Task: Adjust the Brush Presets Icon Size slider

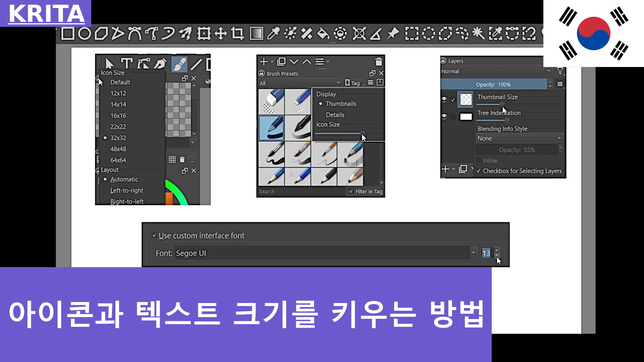Action: click(349, 133)
